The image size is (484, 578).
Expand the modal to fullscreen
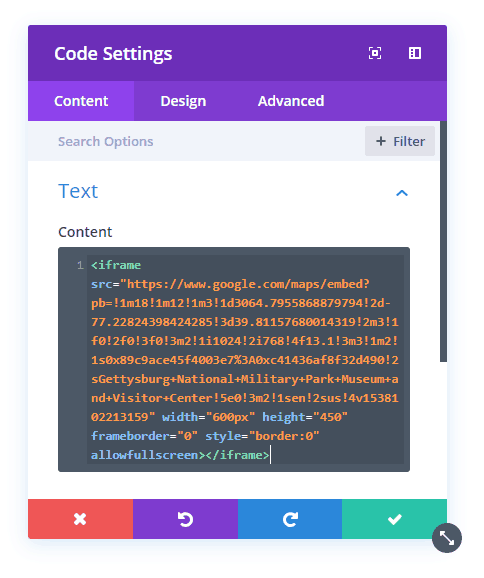(375, 53)
